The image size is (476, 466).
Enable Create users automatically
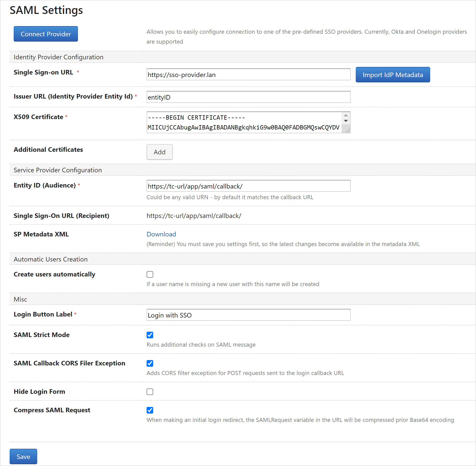click(150, 274)
